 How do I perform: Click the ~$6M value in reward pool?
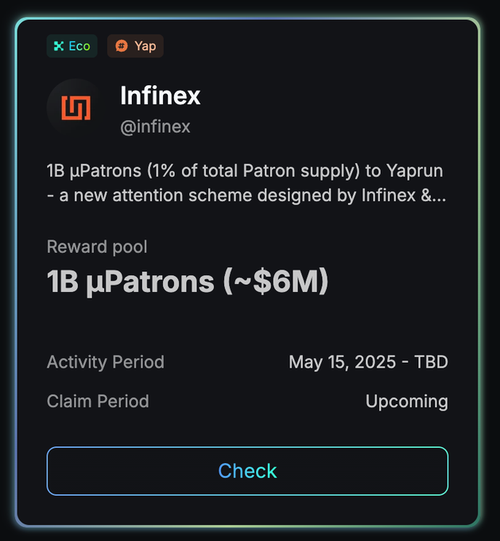coord(276,282)
